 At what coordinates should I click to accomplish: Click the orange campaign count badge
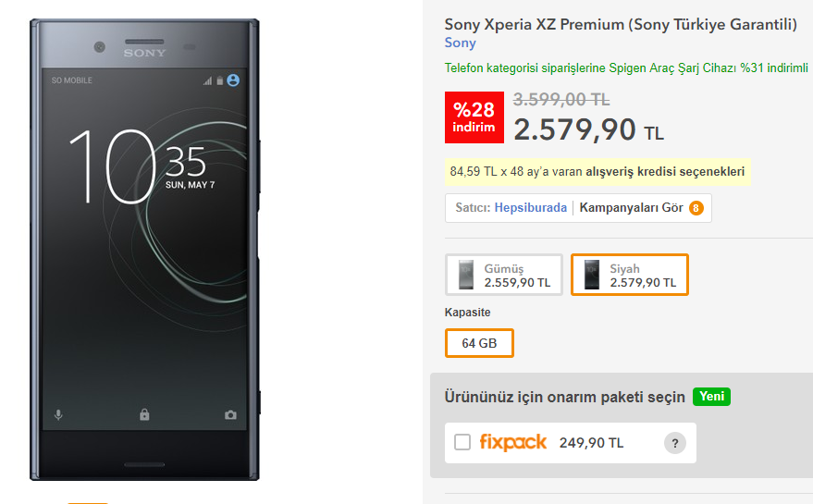point(696,208)
